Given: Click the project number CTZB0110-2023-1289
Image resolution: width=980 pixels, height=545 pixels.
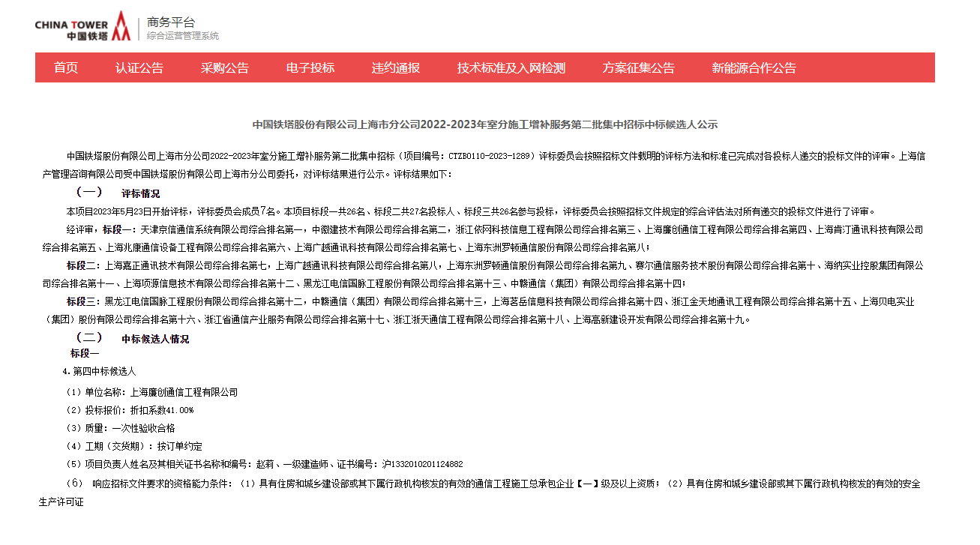Looking at the screenshot, I should coord(491,157).
